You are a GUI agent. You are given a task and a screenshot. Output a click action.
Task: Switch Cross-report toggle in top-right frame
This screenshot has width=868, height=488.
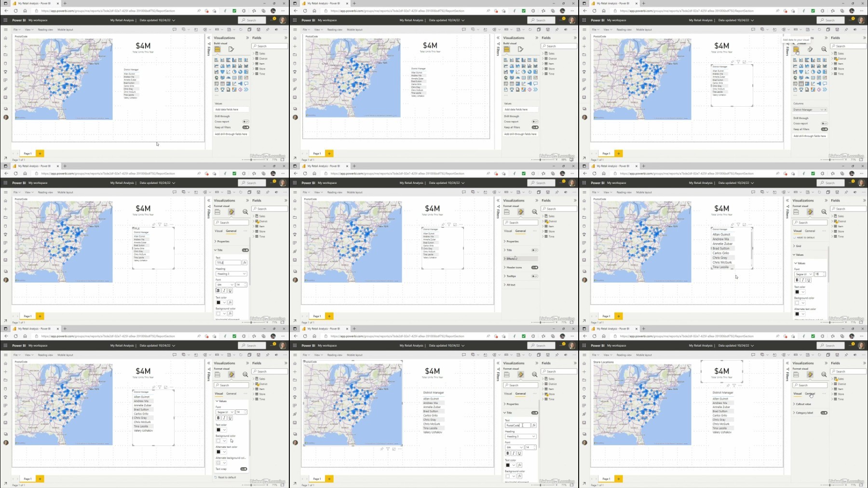point(824,124)
